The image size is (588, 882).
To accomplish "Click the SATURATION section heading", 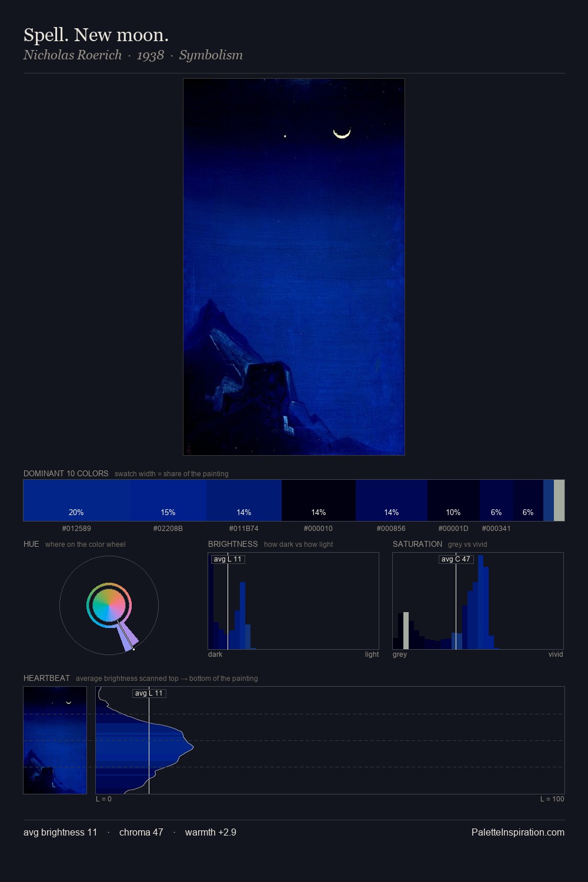I will point(417,544).
